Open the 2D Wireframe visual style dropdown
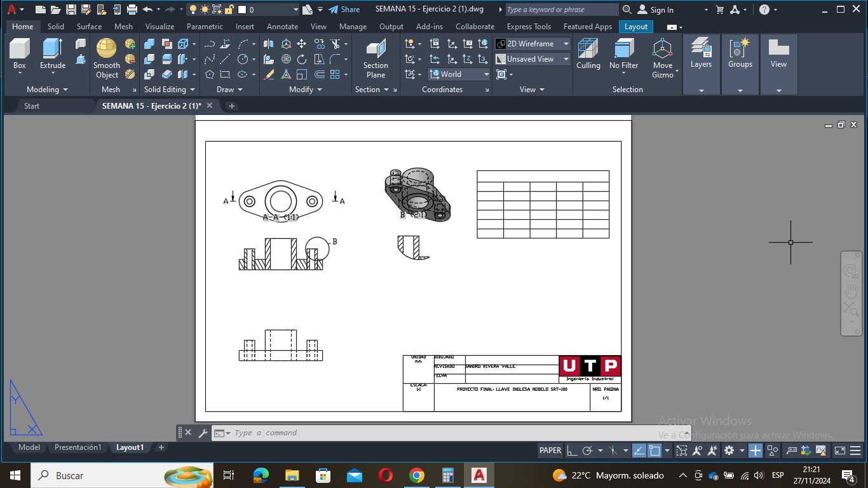This screenshot has width=868, height=488. [x=532, y=44]
